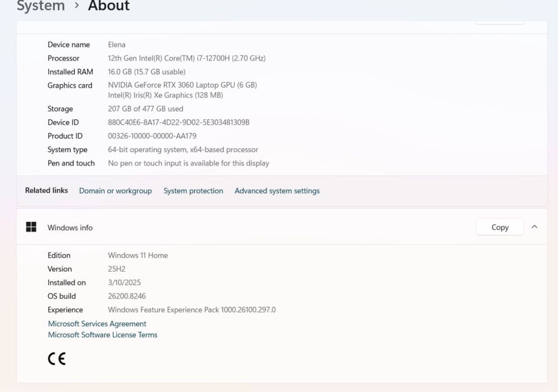
Task: Click the About breadcrumb title
Action: [109, 6]
